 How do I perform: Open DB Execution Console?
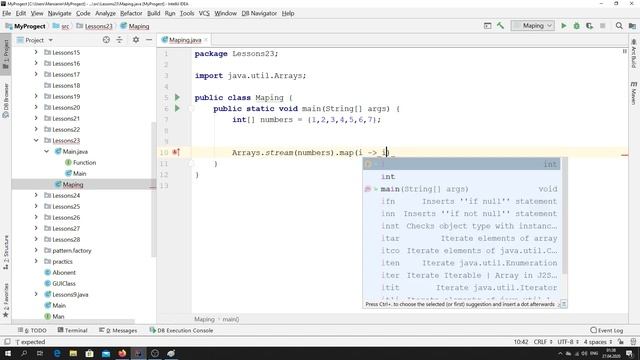click(x=181, y=330)
